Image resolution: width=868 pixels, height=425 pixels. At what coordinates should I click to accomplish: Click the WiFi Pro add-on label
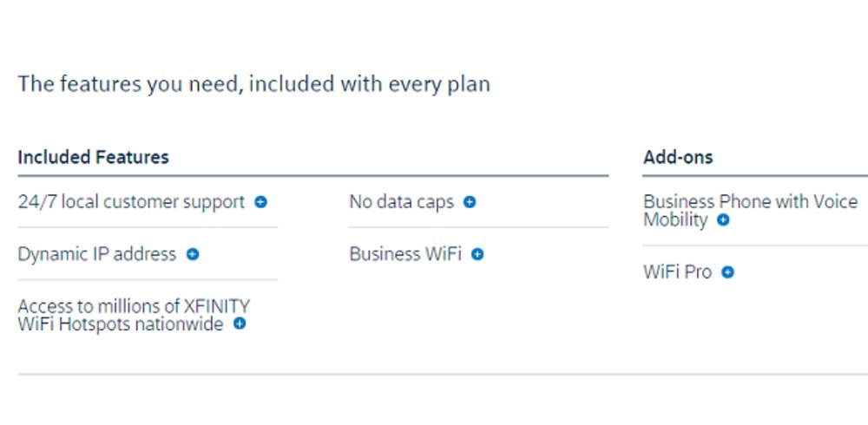click(x=678, y=272)
